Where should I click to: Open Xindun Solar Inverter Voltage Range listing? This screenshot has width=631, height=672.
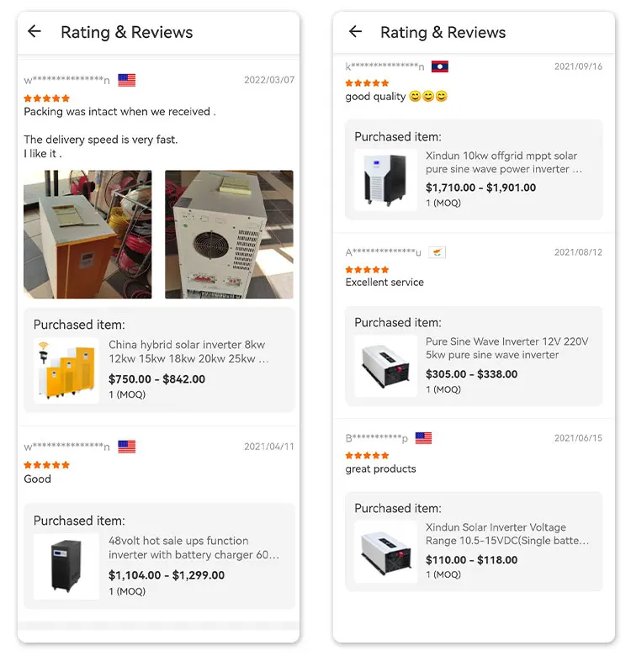tap(506, 534)
